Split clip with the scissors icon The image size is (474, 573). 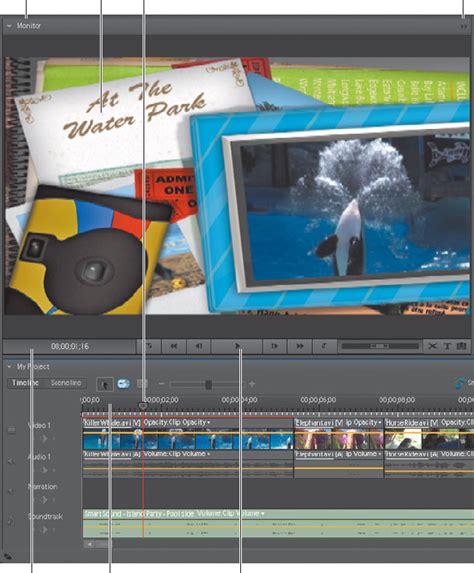(x=432, y=346)
